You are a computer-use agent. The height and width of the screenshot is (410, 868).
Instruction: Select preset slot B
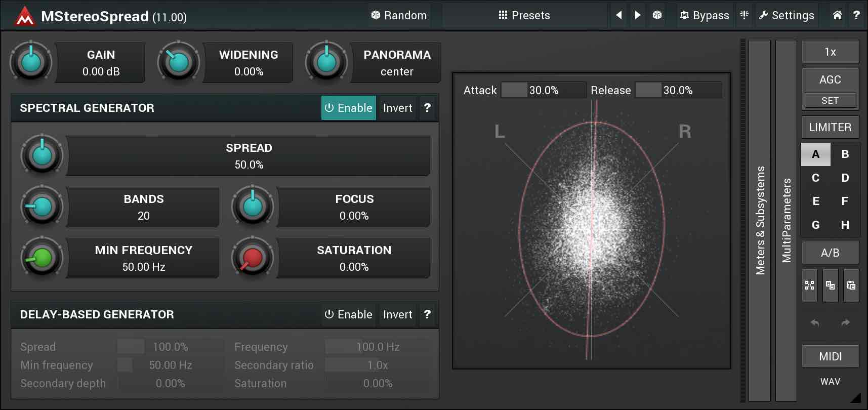coord(845,154)
